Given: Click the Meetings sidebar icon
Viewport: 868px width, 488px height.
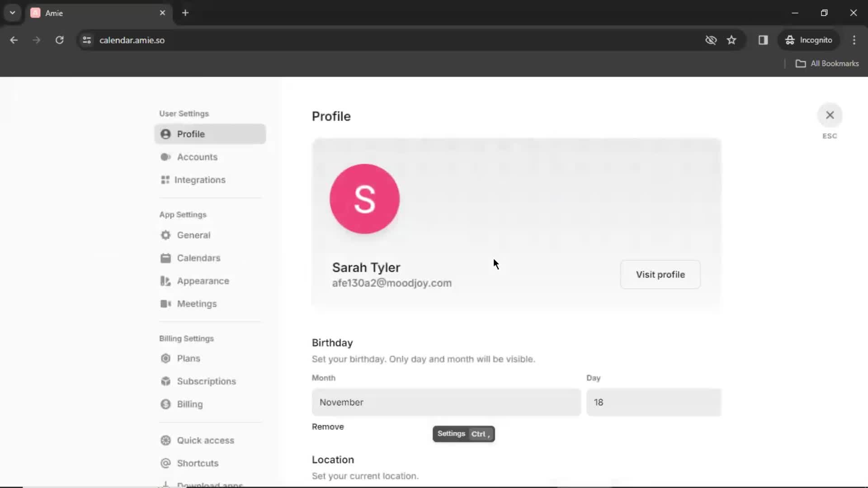Looking at the screenshot, I should (x=166, y=303).
